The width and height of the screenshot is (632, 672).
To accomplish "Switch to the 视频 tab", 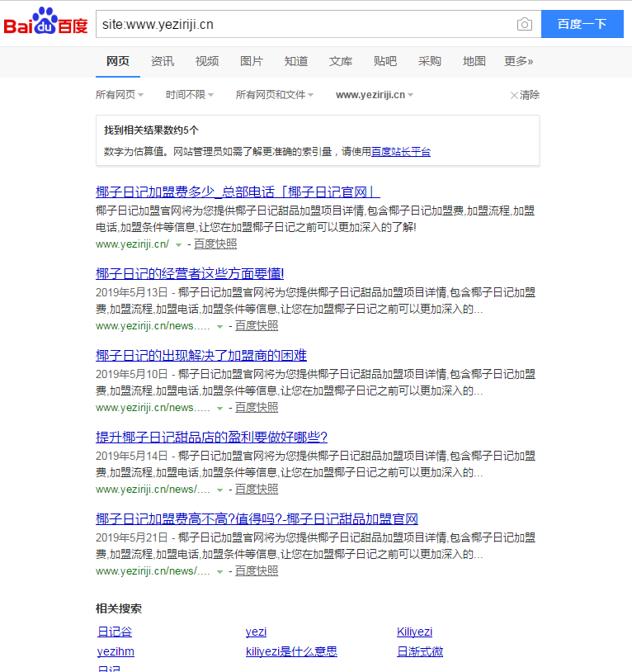I will (x=207, y=61).
